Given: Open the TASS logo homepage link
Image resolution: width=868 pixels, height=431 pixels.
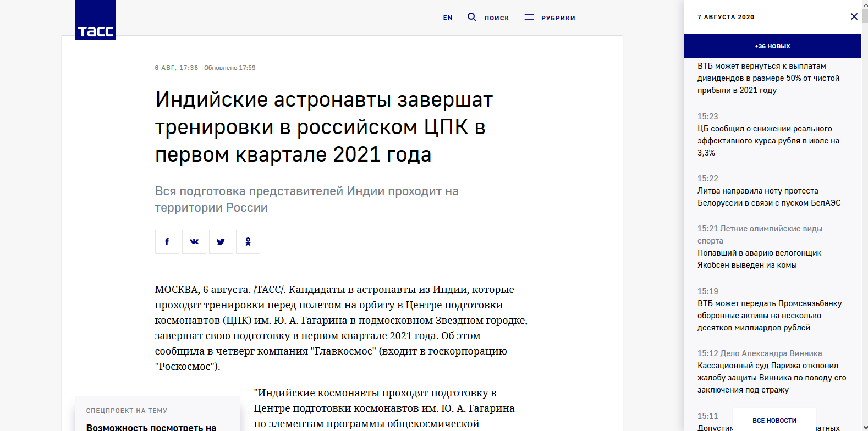Looking at the screenshot, I should coord(96,20).
